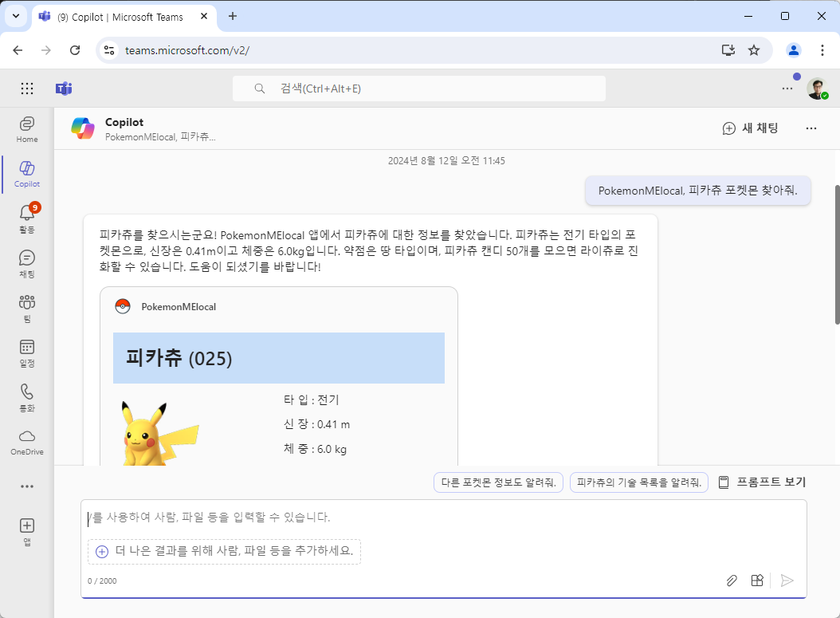Screen dimensions: 840x618
Task: Open the plugins icon in compose box
Action: [757, 581]
